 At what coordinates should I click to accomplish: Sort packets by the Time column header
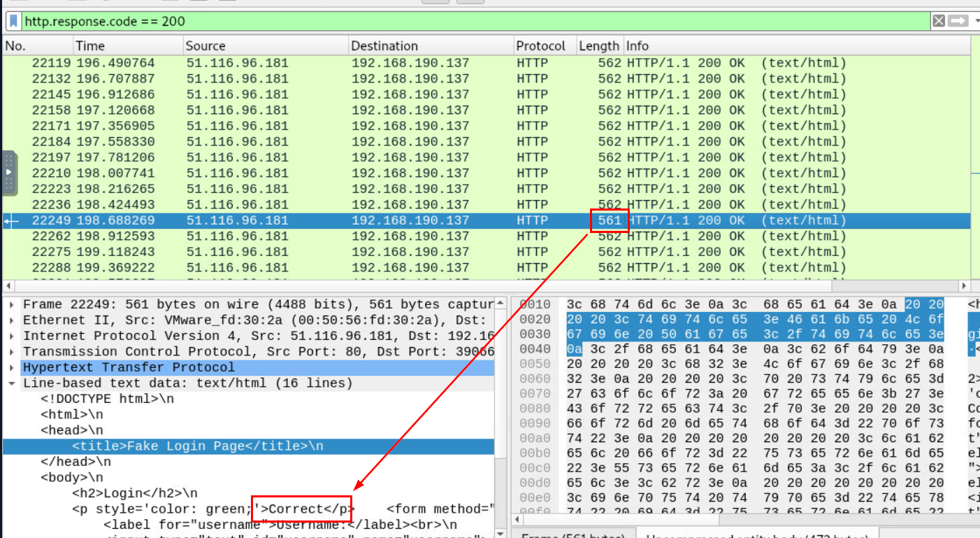pos(90,46)
